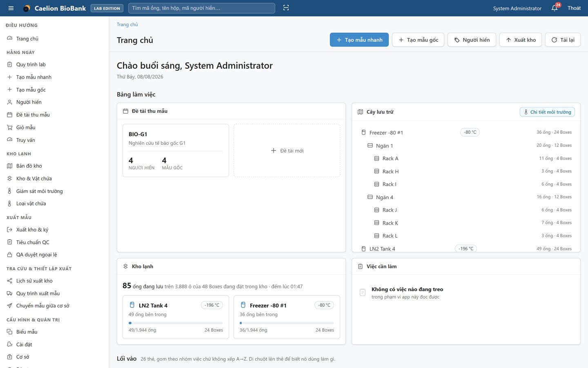Add a new Đề tài mới card
The image size is (588, 368).
pyautogui.click(x=287, y=150)
